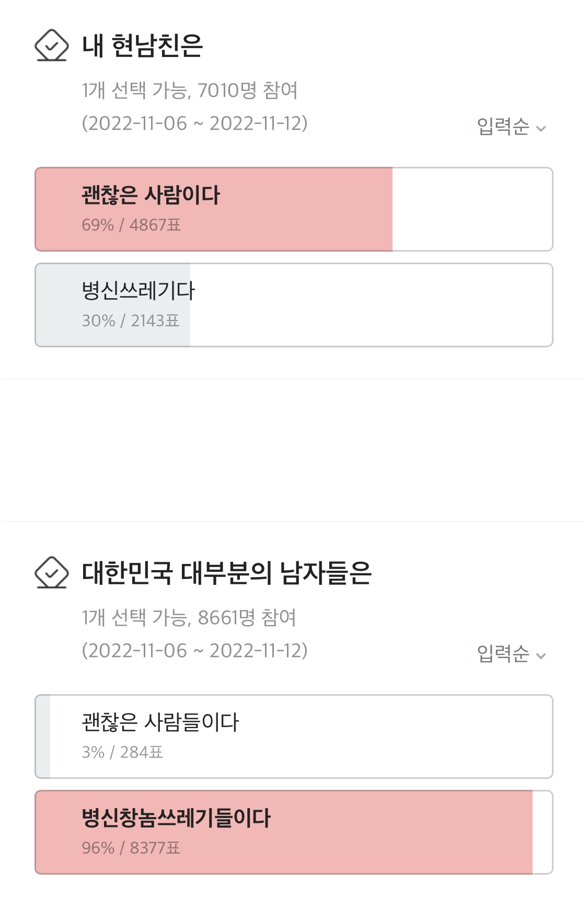588x906 pixels.
Task: Select the last option in the second poll
Action: 293,832
